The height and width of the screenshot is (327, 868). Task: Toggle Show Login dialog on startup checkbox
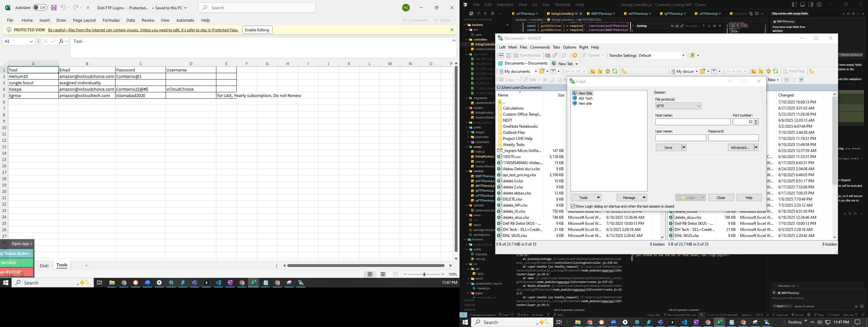(573, 206)
